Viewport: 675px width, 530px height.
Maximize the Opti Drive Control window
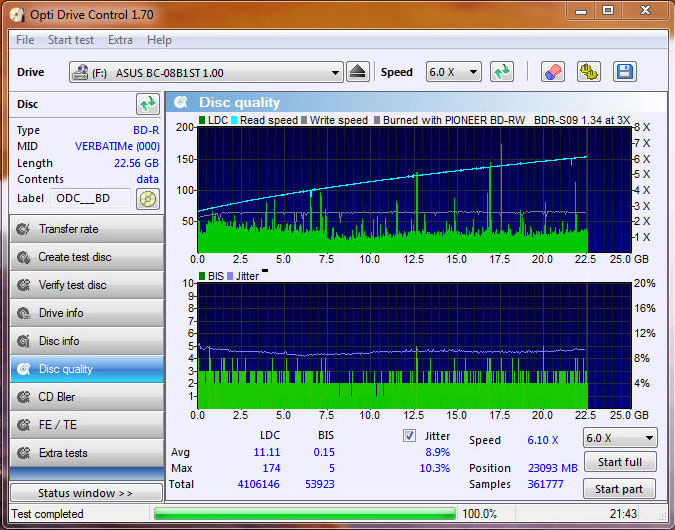pyautogui.click(x=607, y=11)
